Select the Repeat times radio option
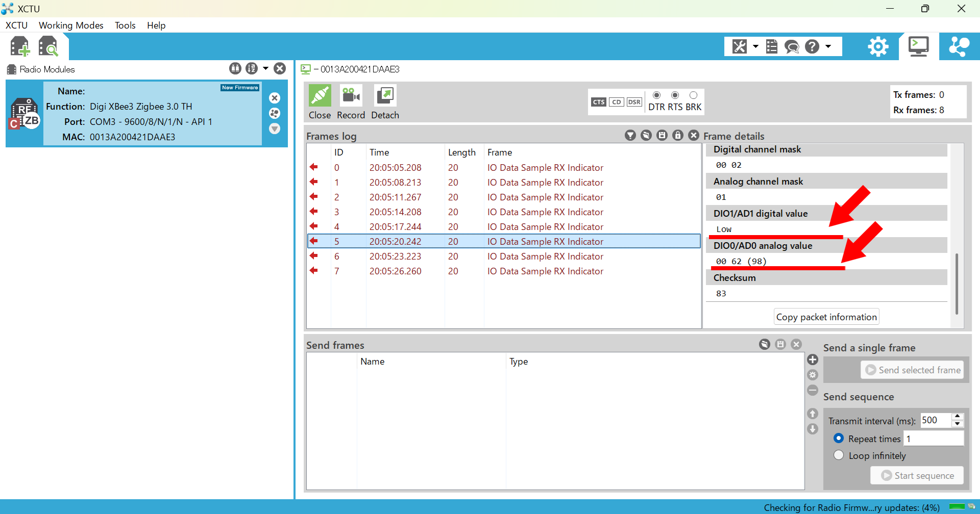Viewport: 980px width, 514px height. pos(839,439)
